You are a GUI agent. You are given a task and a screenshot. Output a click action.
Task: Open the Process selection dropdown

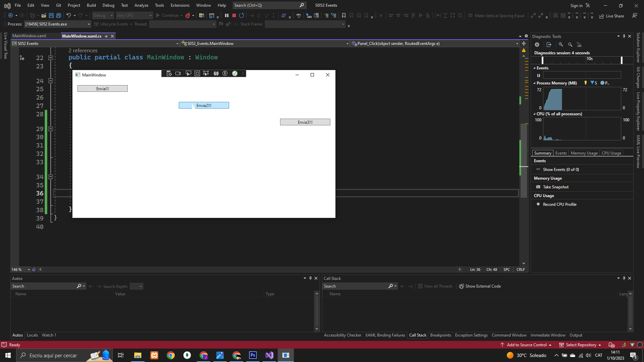(x=89, y=24)
